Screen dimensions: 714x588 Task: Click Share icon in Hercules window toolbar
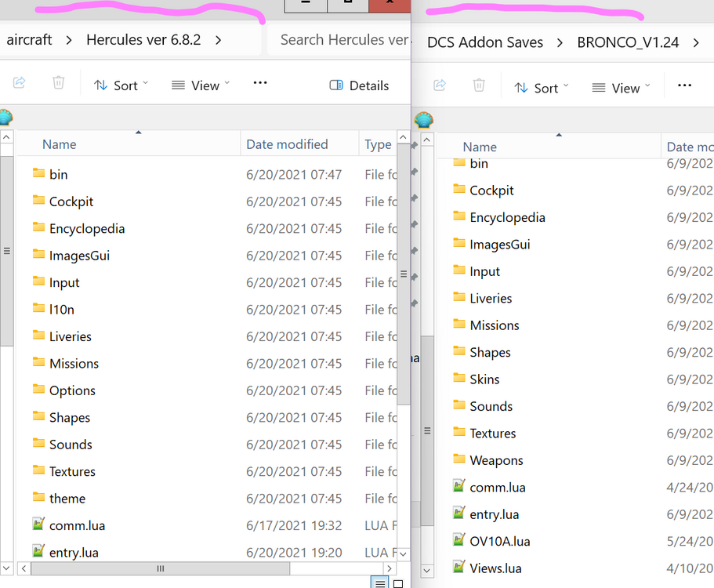click(19, 83)
